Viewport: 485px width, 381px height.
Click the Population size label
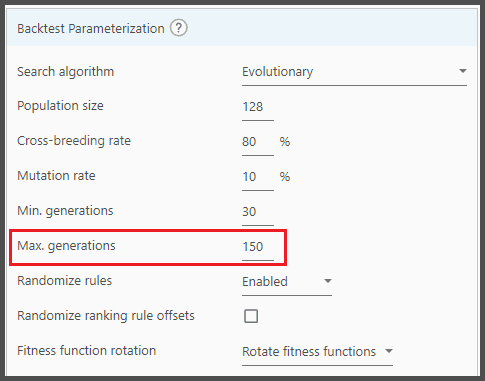[x=60, y=106]
